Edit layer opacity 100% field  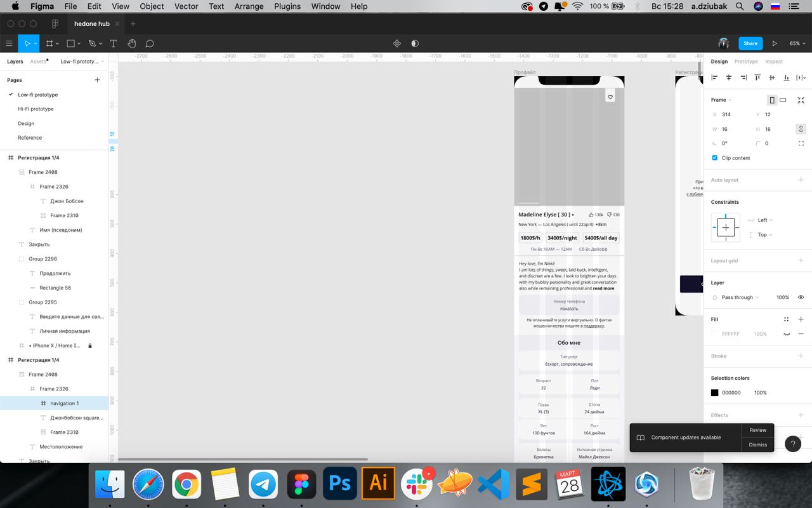coord(783,297)
